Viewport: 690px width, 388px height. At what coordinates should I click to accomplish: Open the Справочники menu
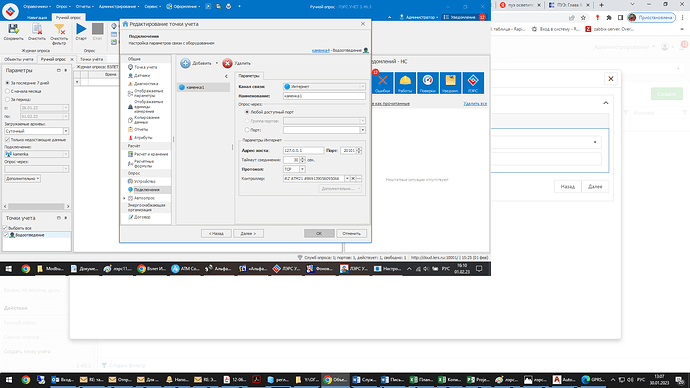[37, 7]
